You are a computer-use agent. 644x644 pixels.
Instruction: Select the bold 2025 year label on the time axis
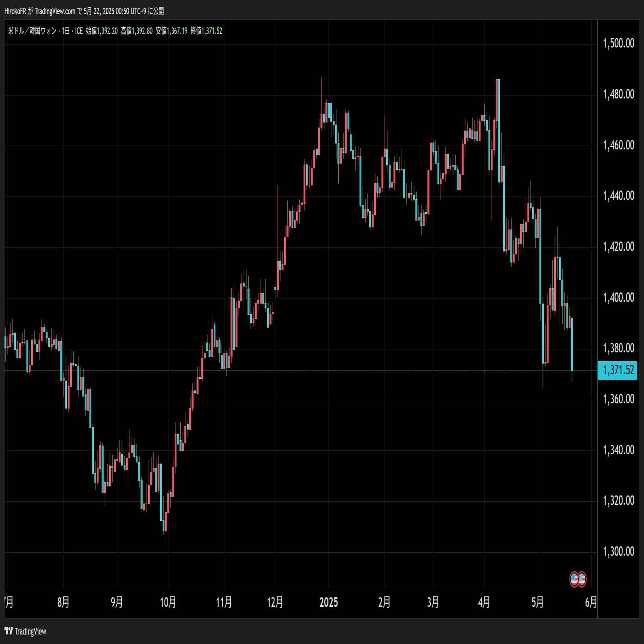coord(329,602)
